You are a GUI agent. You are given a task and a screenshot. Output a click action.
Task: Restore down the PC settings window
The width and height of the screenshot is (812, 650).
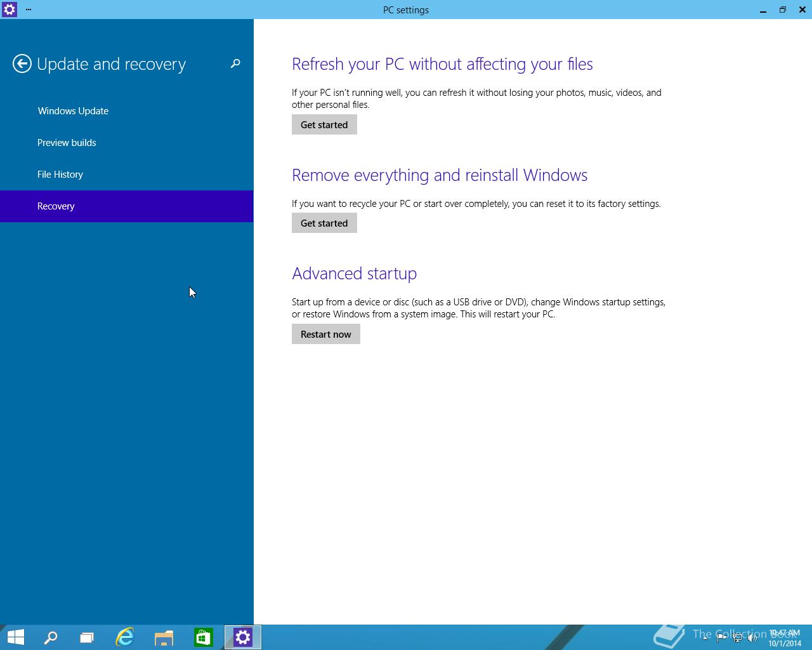coord(783,10)
